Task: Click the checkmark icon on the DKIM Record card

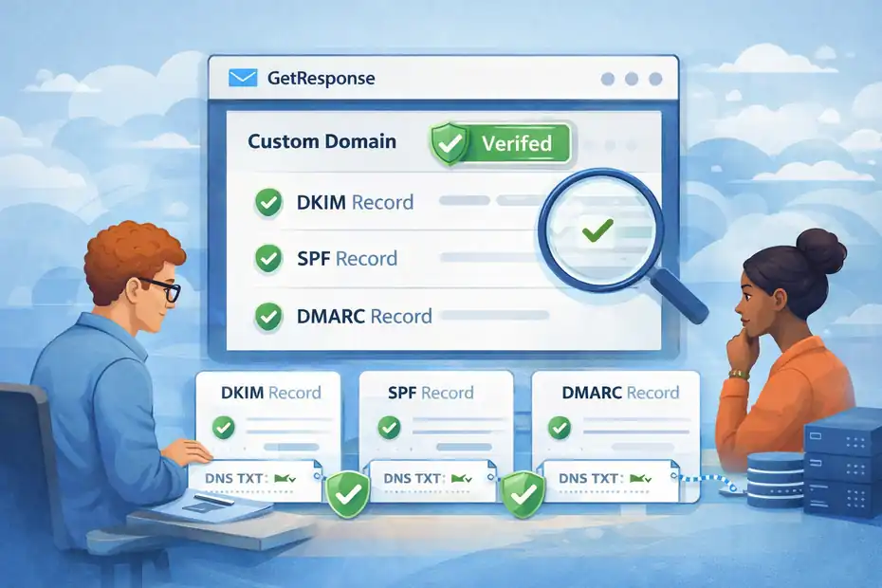Action: coord(225,428)
